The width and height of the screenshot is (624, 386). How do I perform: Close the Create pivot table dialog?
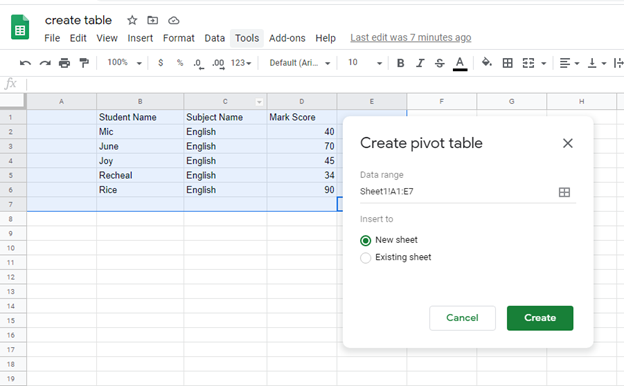tap(567, 143)
